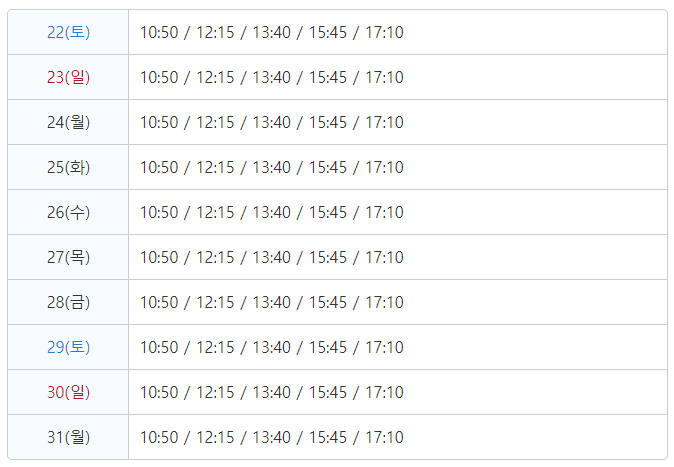
Task: Click the 12:15 time on 28(금)
Action: pyautogui.click(x=215, y=302)
